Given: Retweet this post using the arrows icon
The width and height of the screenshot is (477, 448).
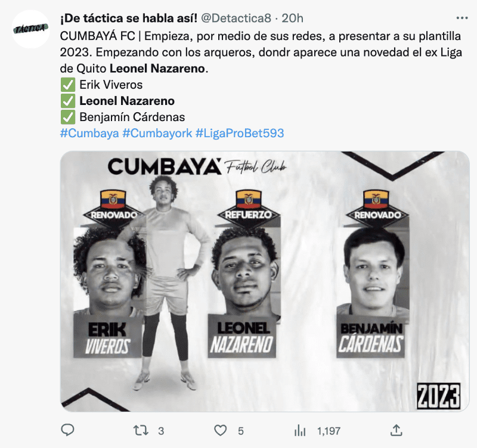Looking at the screenshot, I should 141,430.
